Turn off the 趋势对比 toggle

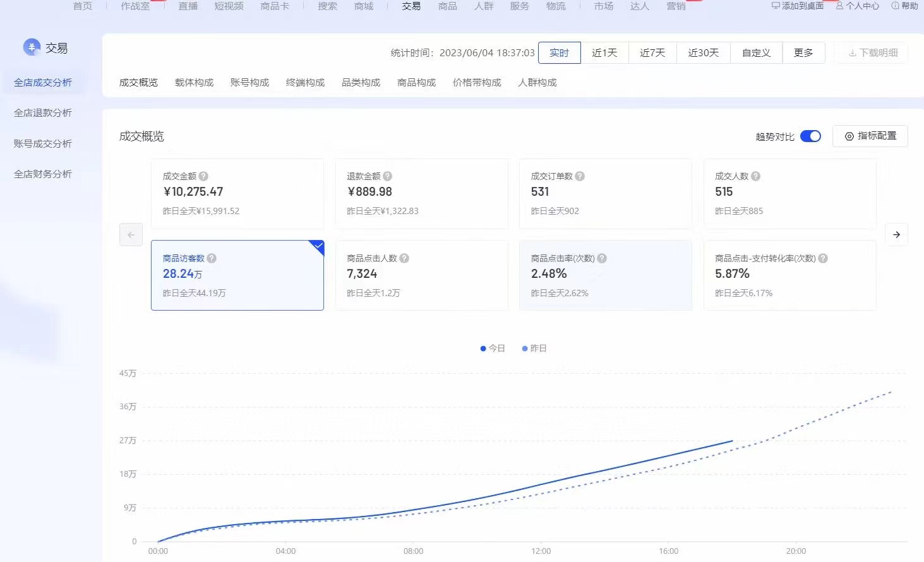(x=810, y=136)
